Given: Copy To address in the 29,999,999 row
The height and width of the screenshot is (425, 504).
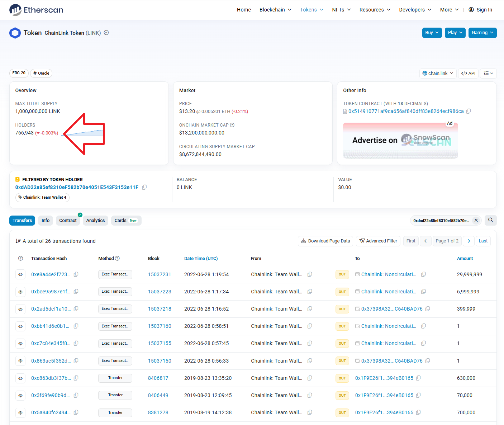Looking at the screenshot, I should click(423, 274).
